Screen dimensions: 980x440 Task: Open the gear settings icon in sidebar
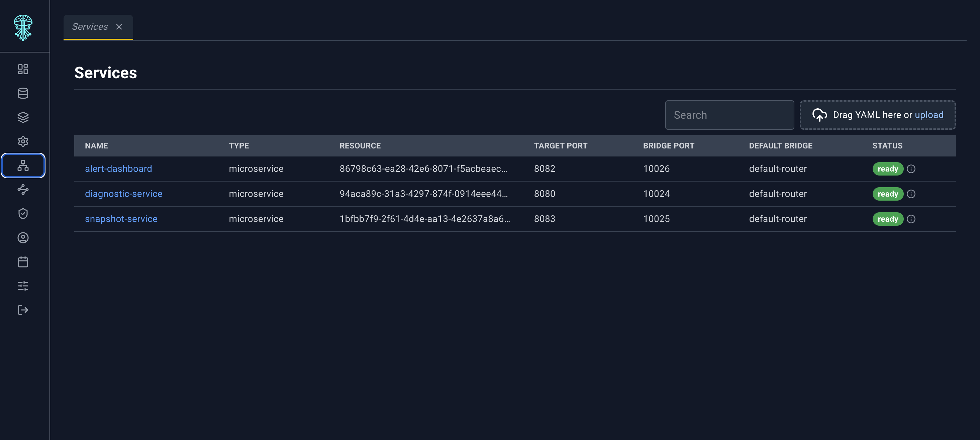23,141
